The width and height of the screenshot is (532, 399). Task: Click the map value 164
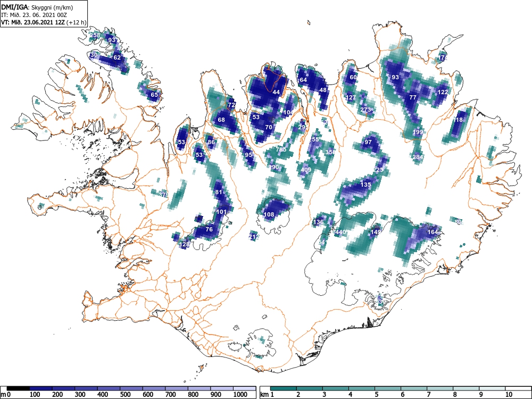pos(433,232)
